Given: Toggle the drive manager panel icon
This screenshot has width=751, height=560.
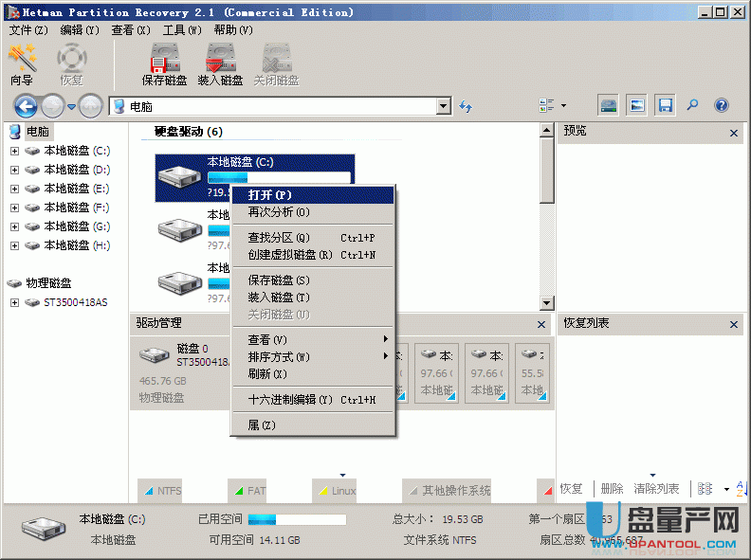Looking at the screenshot, I should pyautogui.click(x=608, y=106).
